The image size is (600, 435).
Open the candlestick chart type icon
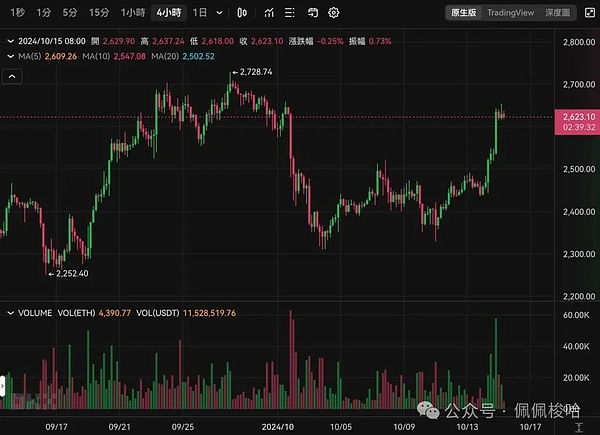point(242,13)
